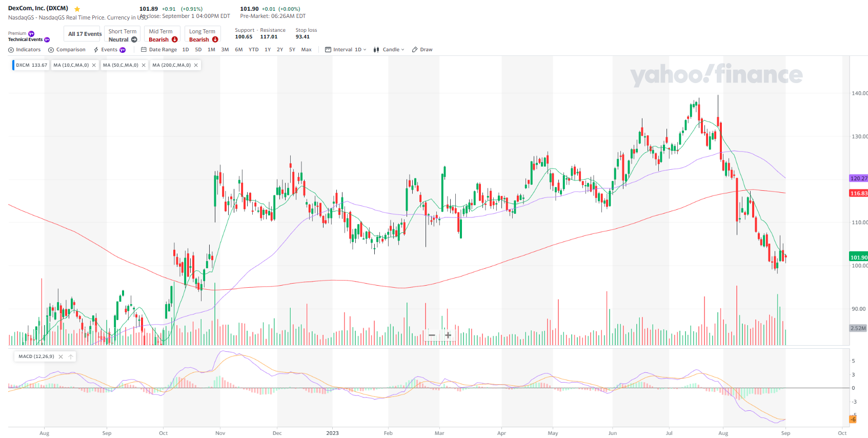Set chart range to 6M
868x438 pixels.
tap(239, 50)
